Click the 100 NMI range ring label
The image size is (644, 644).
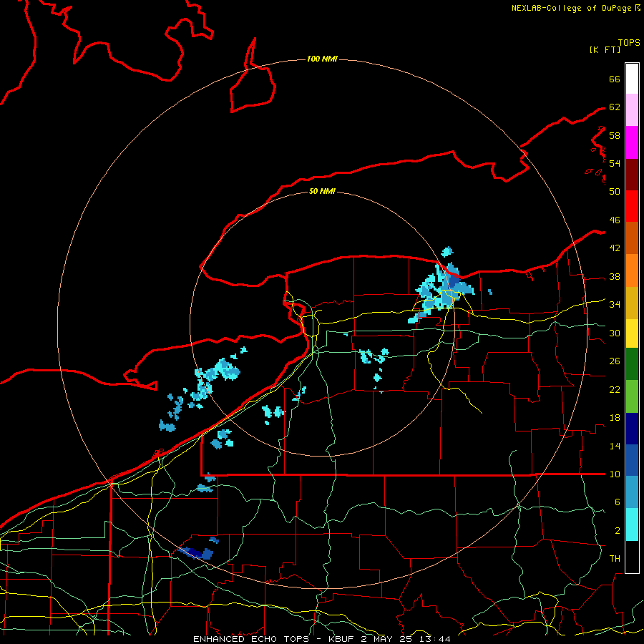[x=322, y=59]
